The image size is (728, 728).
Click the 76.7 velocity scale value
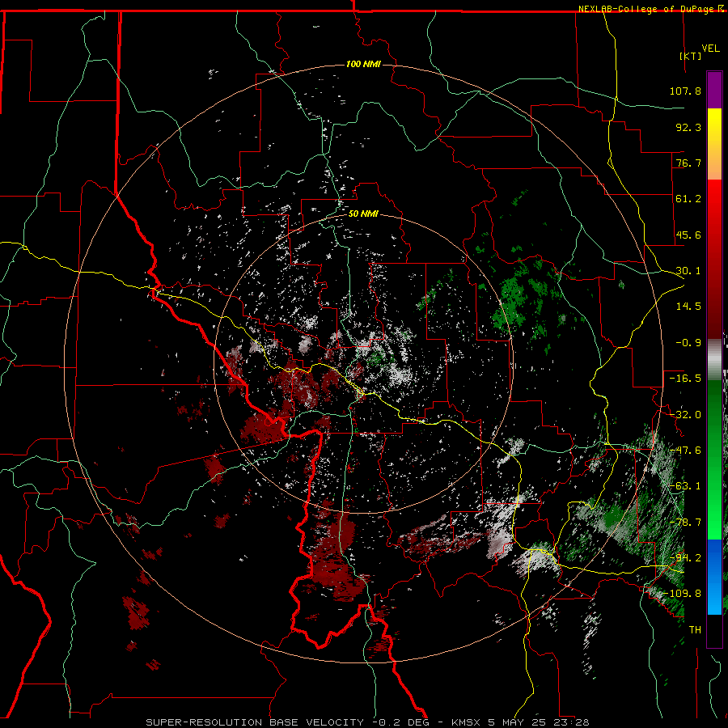(x=688, y=163)
